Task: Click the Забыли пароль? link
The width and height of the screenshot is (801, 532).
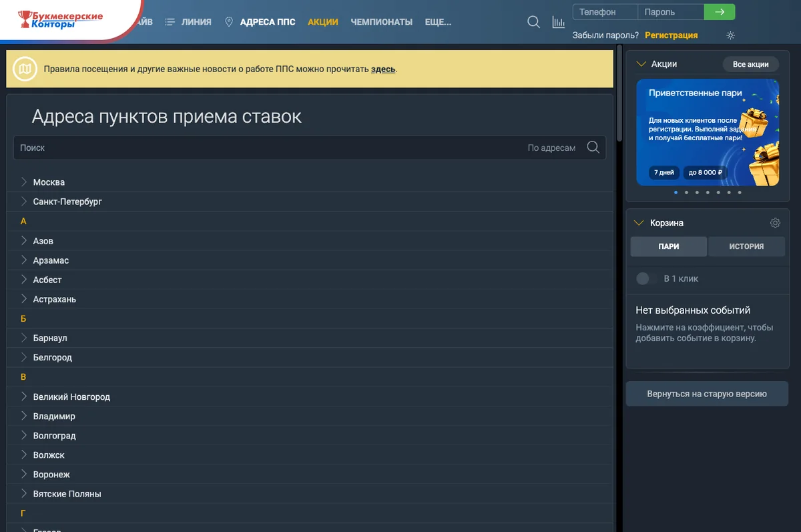Action: click(x=605, y=35)
